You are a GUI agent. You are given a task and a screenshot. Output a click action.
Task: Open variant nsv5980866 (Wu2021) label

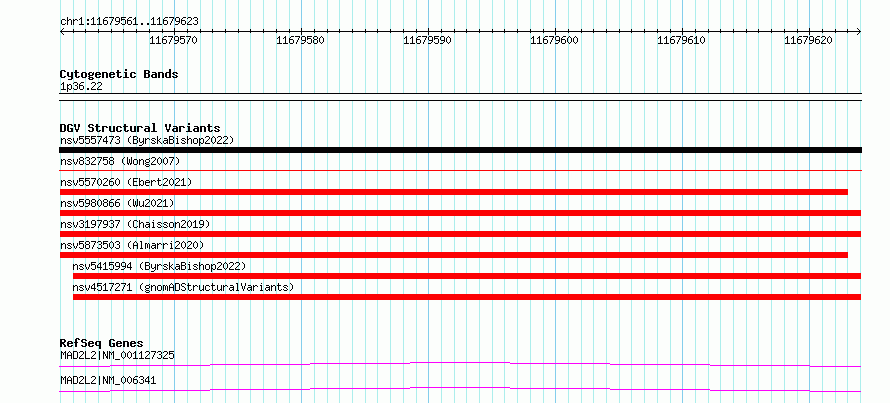117,203
